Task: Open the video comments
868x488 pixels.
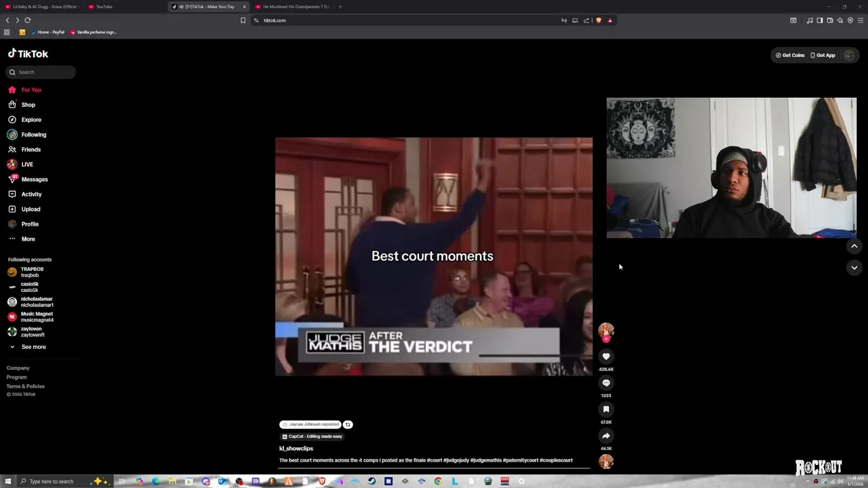Action: tap(606, 383)
